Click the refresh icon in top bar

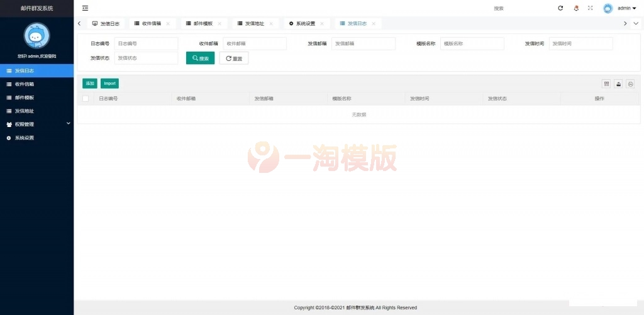click(560, 8)
